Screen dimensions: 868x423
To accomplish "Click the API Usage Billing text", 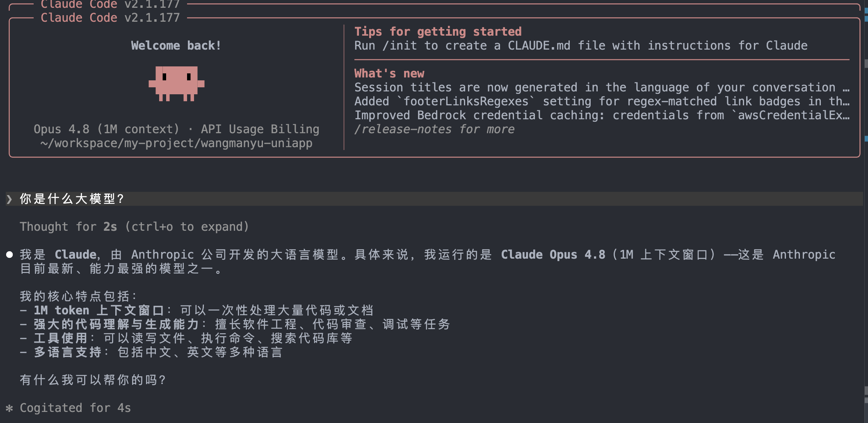I will (260, 129).
